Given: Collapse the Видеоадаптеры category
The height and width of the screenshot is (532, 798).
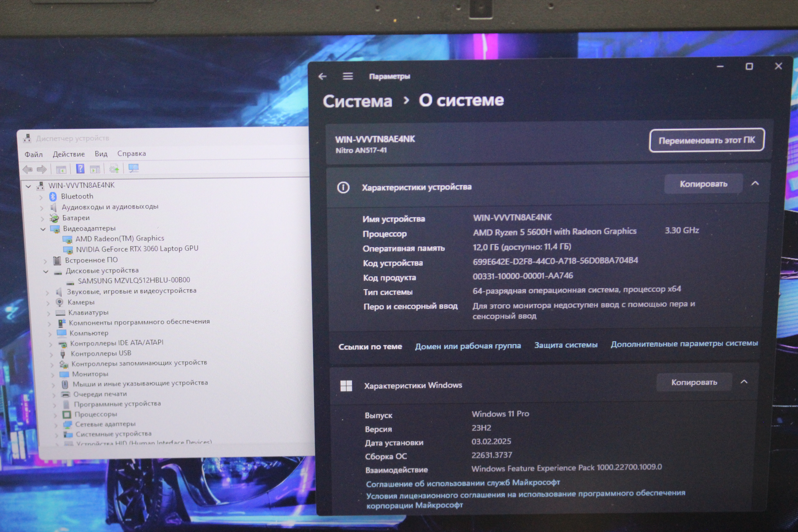Looking at the screenshot, I should [x=43, y=229].
